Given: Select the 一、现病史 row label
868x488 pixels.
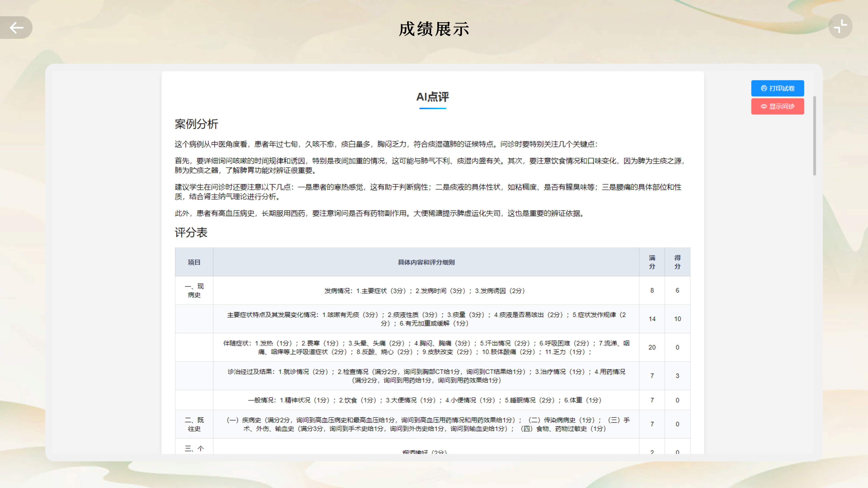Looking at the screenshot, I should coord(194,290).
